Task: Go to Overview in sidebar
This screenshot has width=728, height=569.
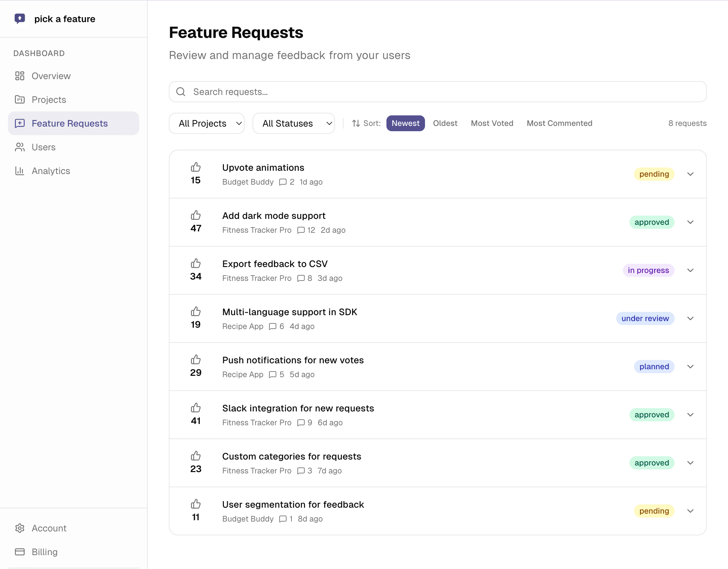Action: tap(73, 76)
